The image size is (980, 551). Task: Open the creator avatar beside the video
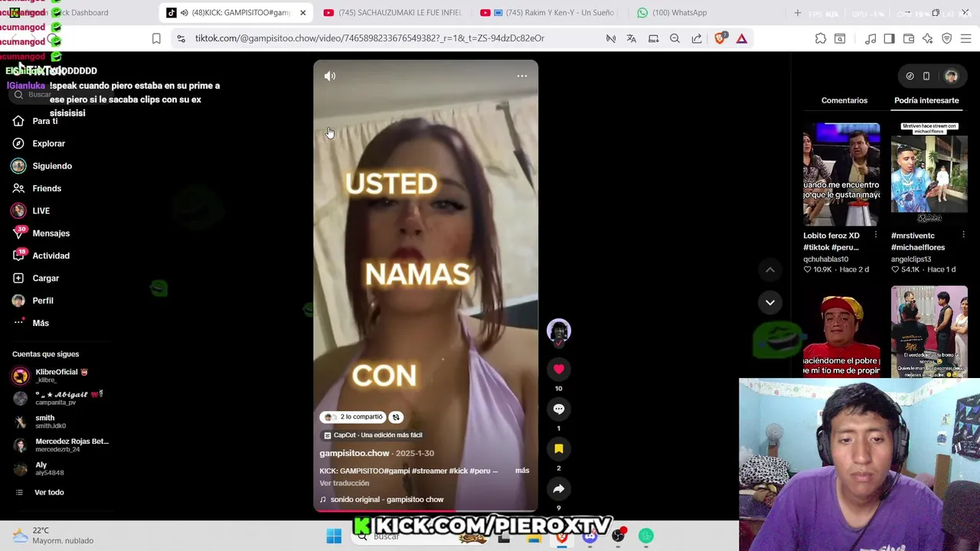point(559,331)
